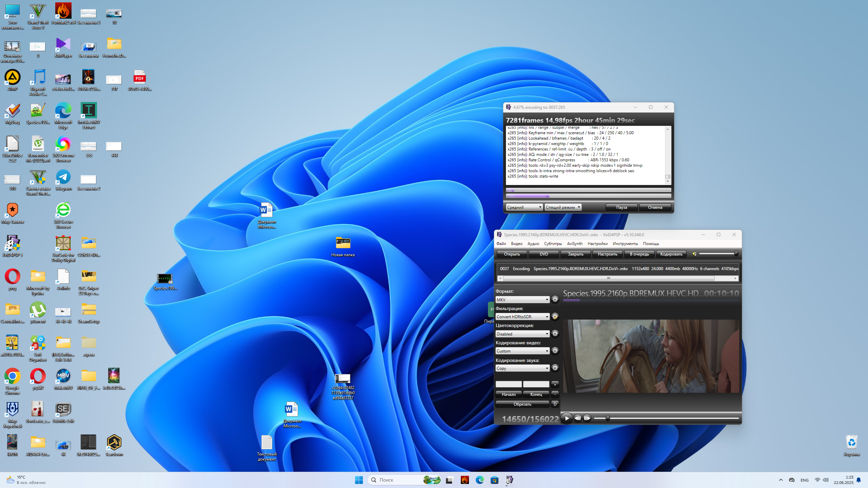The height and width of the screenshot is (488, 868).
Task: Click XviD4PSP icon on taskbar
Action: [509, 480]
